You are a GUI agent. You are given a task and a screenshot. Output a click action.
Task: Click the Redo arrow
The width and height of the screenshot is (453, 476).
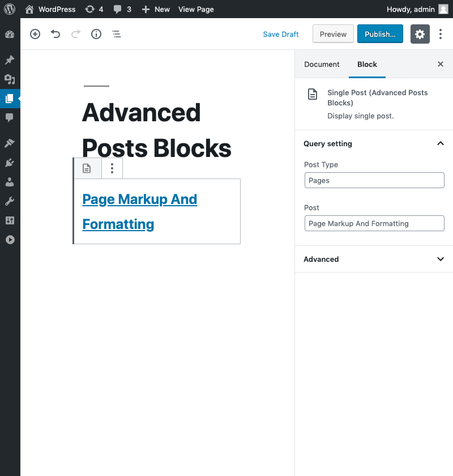[76, 34]
